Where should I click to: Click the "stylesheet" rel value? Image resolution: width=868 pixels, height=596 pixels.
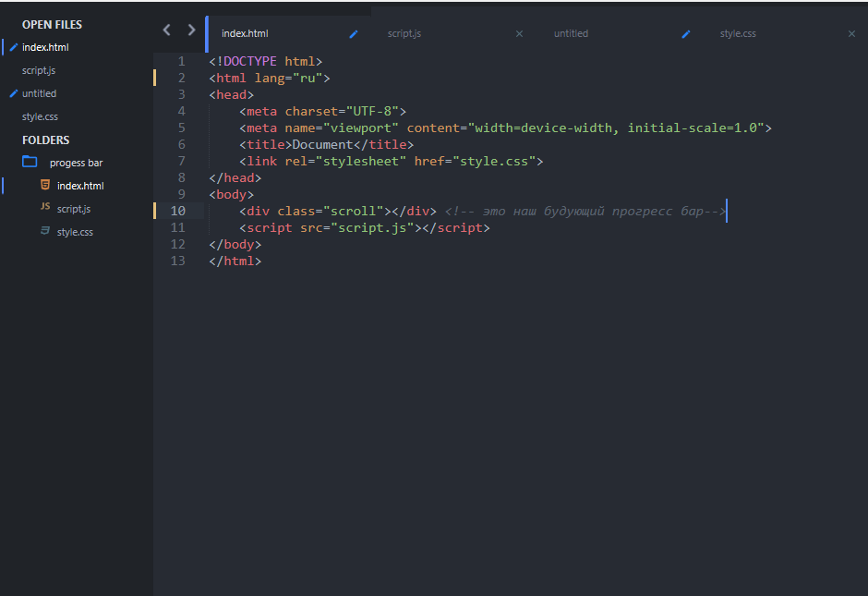pyautogui.click(x=364, y=161)
